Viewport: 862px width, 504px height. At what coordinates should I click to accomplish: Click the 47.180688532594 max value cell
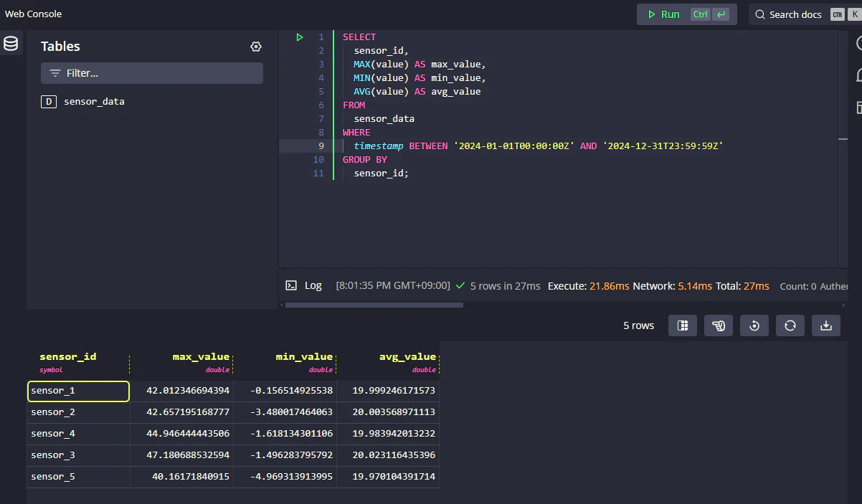(182, 456)
